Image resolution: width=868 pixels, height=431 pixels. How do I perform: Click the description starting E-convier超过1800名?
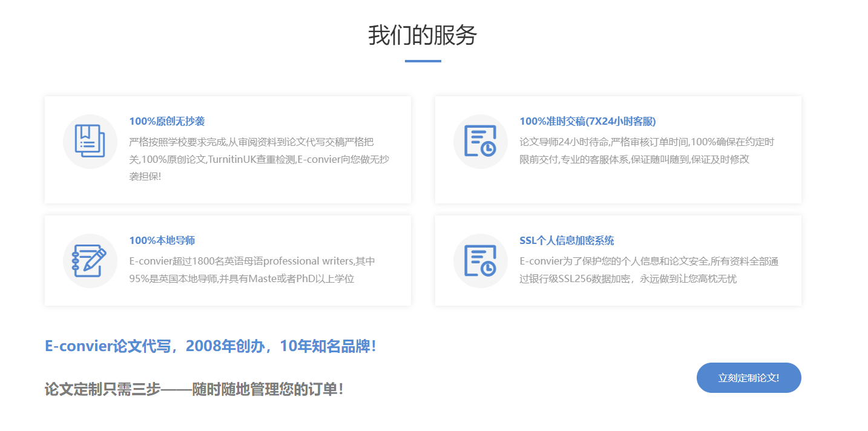point(252,270)
